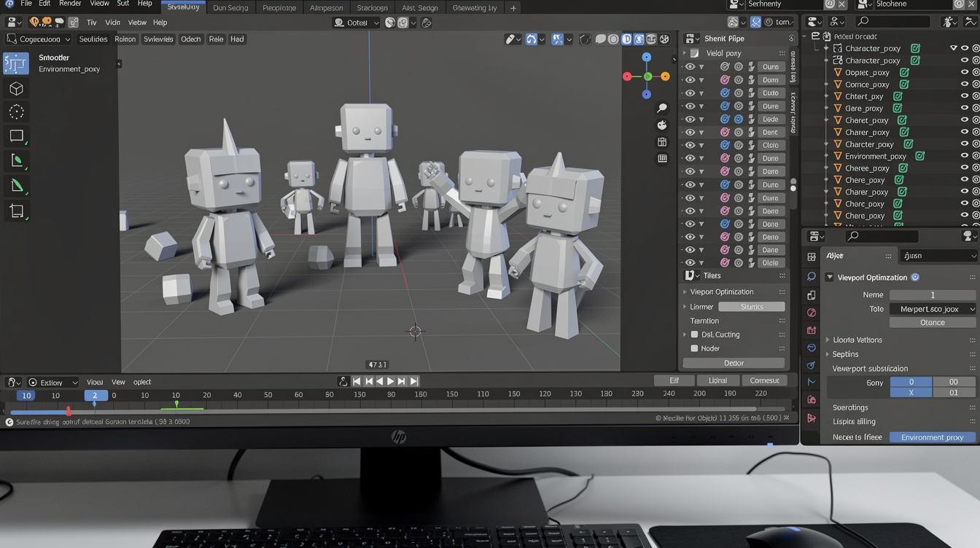980x548 pixels.
Task: Open the editor type dropdown at the timeline corner
Action: point(14,381)
